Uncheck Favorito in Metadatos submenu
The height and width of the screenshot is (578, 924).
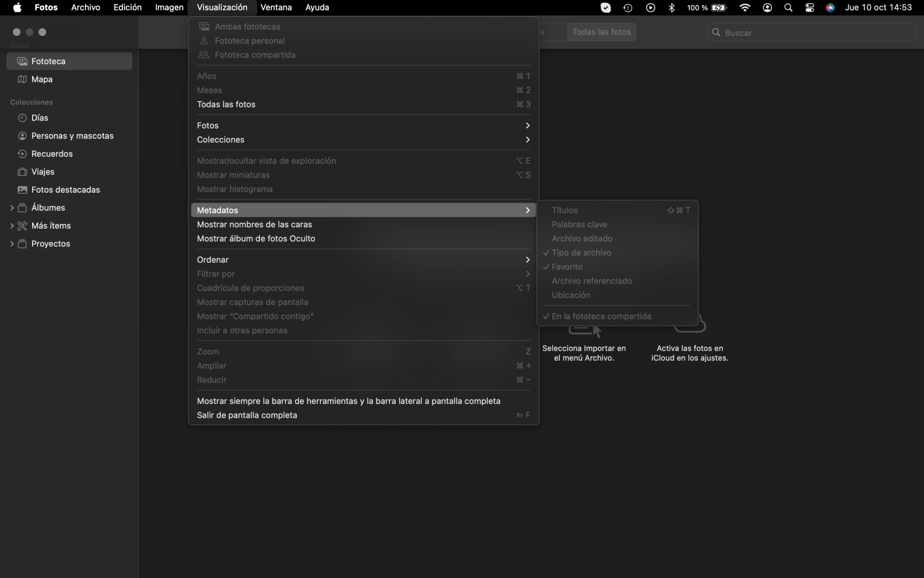[567, 267]
